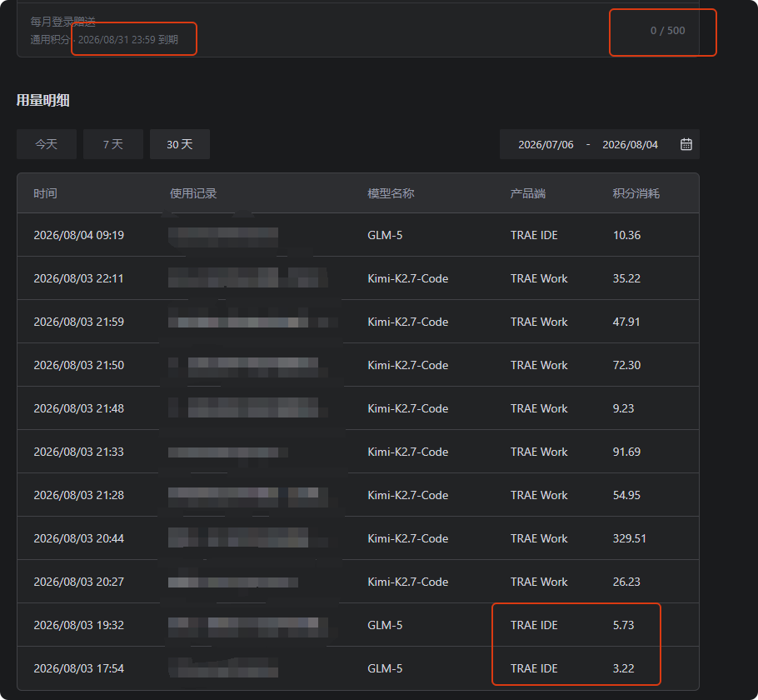Click the 329.51 credits cost cell
Image resolution: width=758 pixels, height=700 pixels.
coord(630,538)
